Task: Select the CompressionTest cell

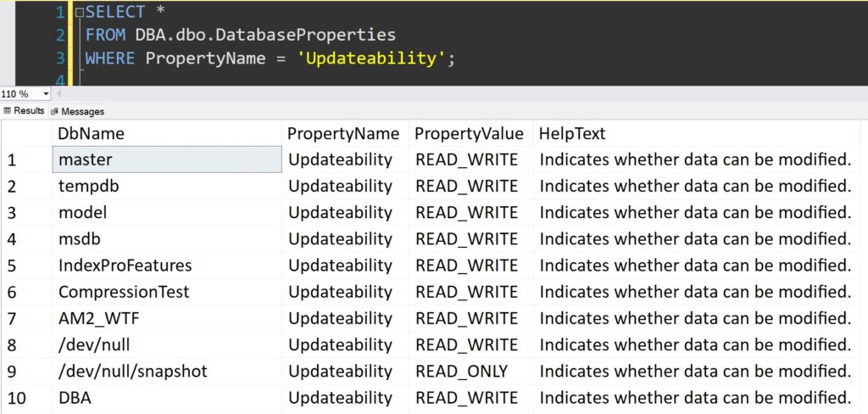Action: [x=167, y=292]
